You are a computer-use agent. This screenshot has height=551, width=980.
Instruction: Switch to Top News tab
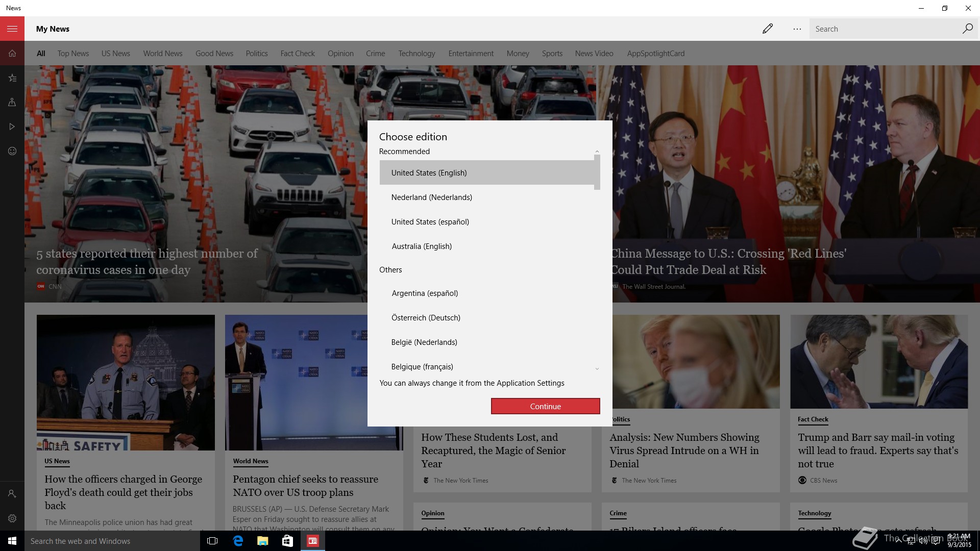[x=73, y=54]
